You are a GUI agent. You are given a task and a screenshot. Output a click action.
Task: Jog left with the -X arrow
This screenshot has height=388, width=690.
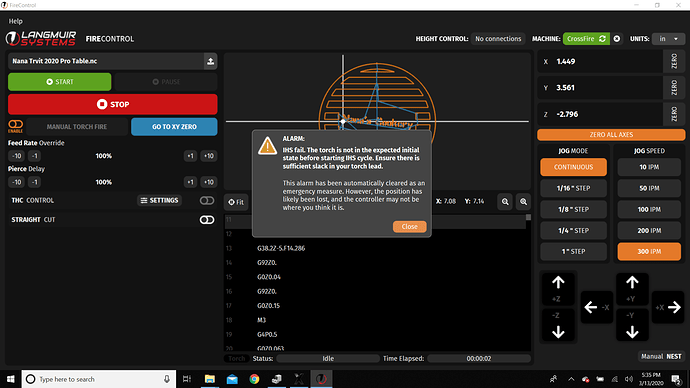(x=597, y=307)
